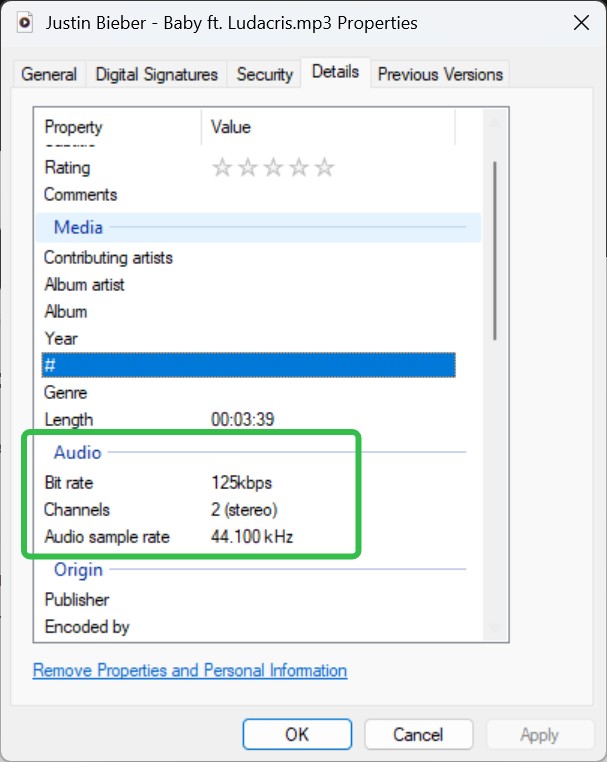The height and width of the screenshot is (762, 607).
Task: Select the Details tab
Action: click(335, 72)
